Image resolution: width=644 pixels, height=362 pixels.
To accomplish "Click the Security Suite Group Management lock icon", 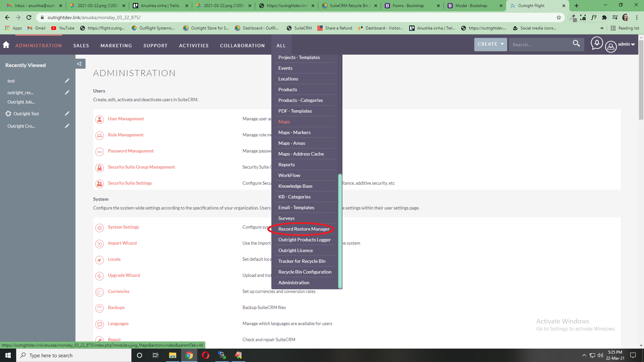I will point(100,168).
